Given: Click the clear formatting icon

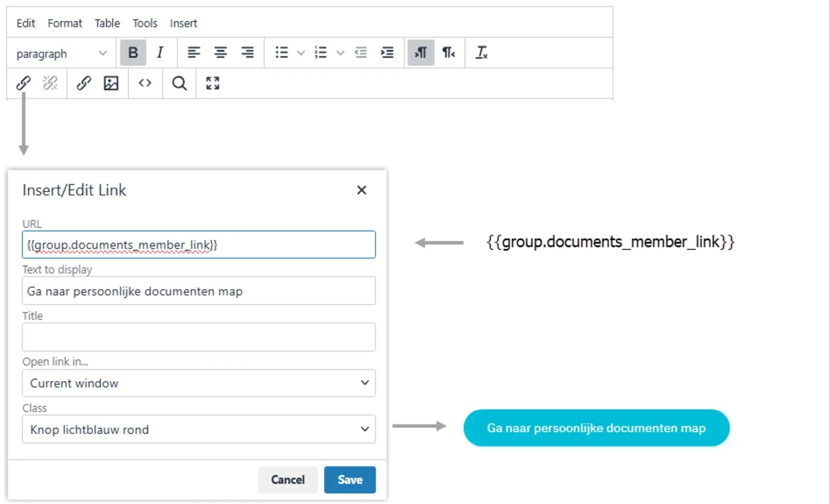Looking at the screenshot, I should tap(482, 53).
